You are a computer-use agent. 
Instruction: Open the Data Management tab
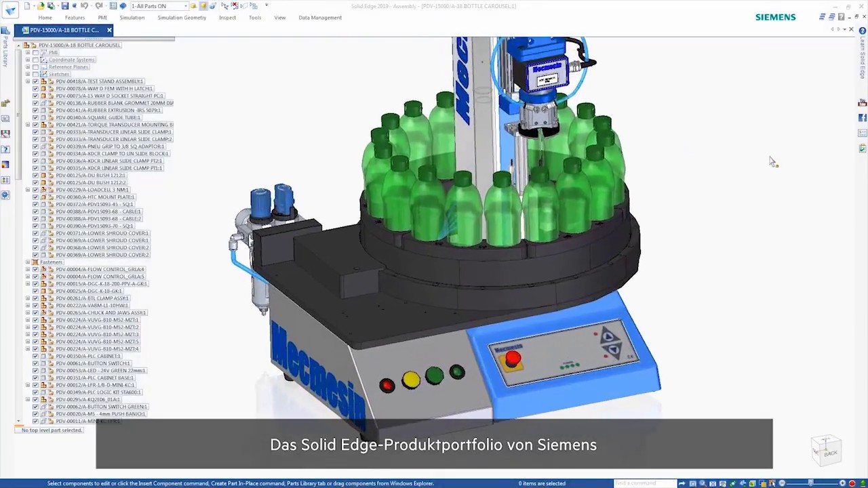coord(320,18)
